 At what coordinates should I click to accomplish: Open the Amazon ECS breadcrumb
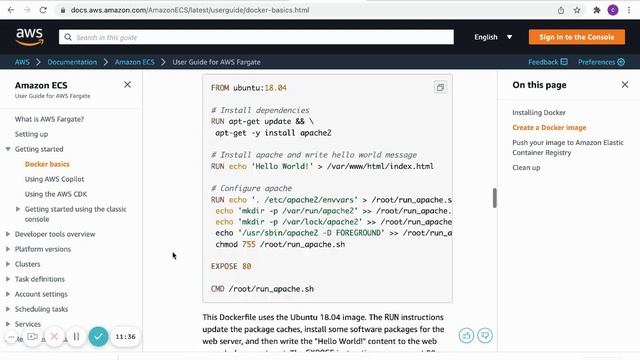[x=135, y=62]
